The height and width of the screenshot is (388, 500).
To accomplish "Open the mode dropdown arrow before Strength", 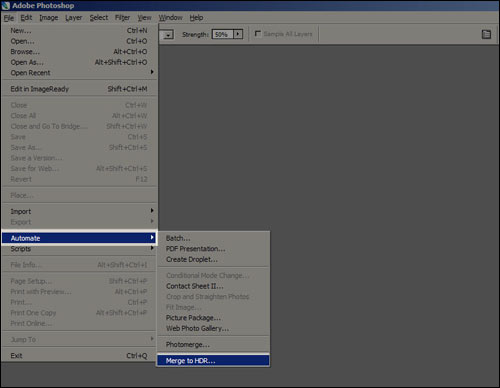I will 168,35.
